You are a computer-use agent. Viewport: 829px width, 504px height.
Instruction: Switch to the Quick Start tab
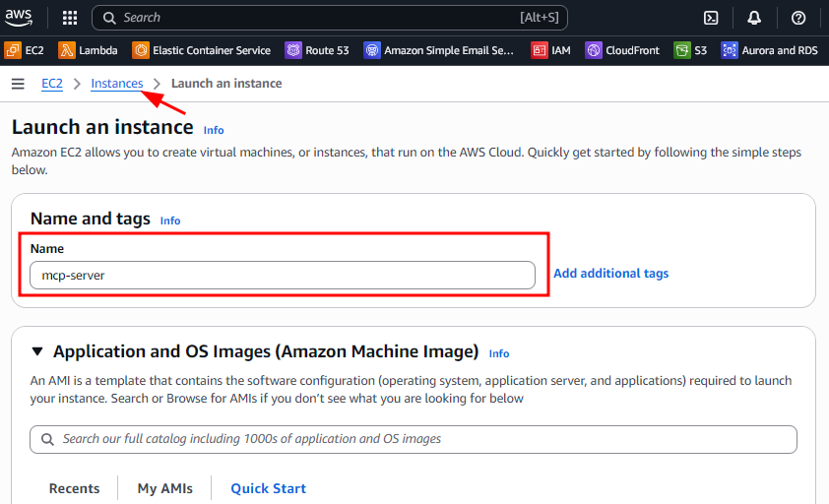268,488
